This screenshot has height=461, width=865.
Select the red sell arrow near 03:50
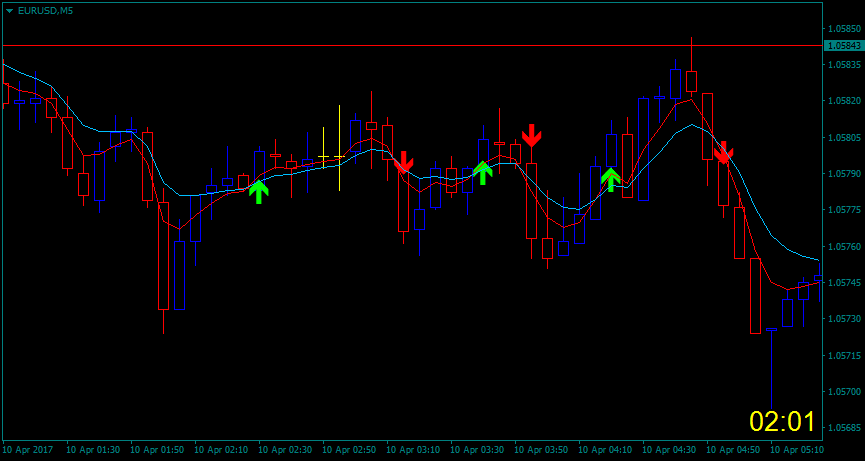531,136
